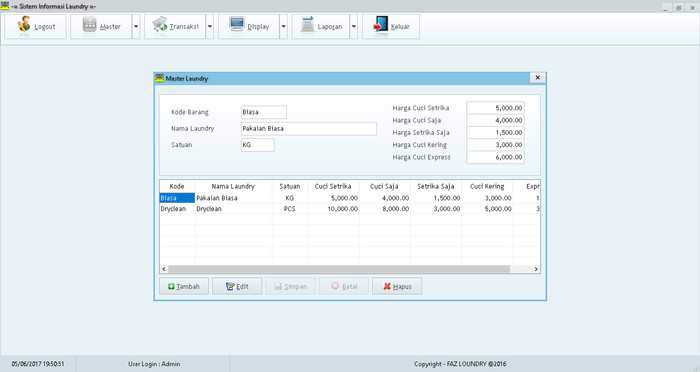The image size is (700, 372).
Task: Click the Nama Laundry input field
Action: [309, 129]
